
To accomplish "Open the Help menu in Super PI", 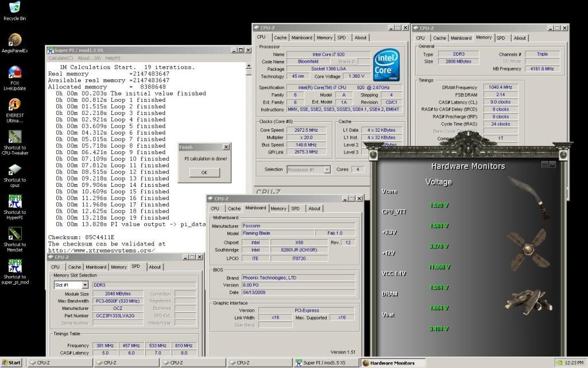I will [x=113, y=58].
